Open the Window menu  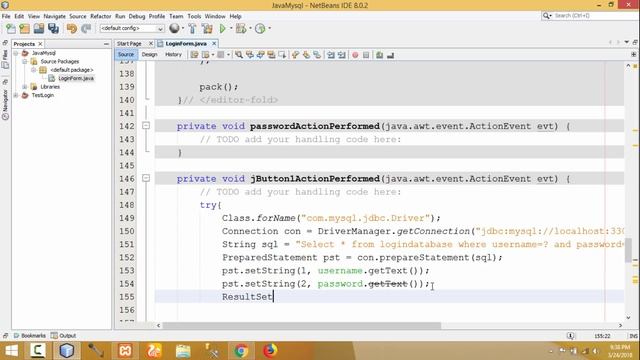[215, 16]
